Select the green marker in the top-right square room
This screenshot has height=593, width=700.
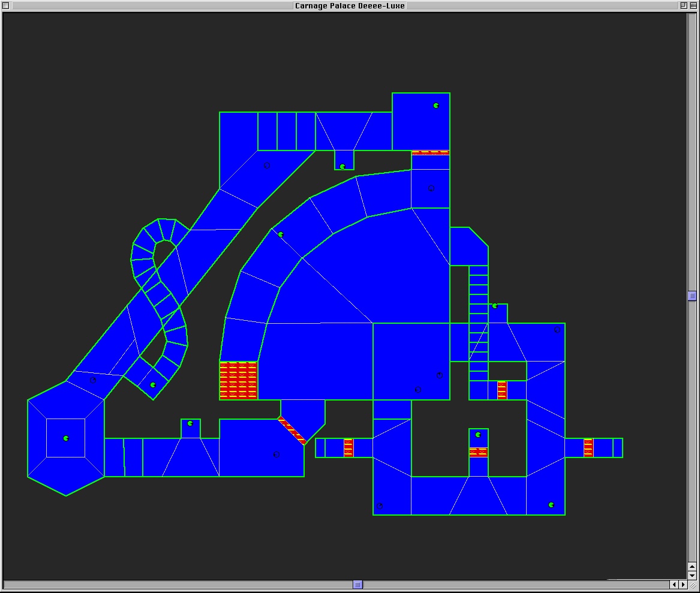click(x=436, y=106)
